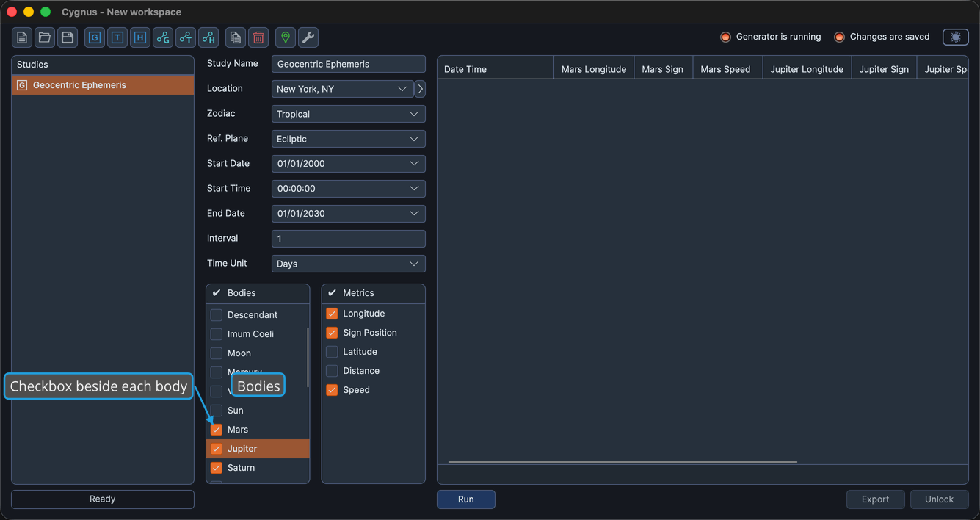Open a workspace with the folder icon
The height and width of the screenshot is (520, 980).
click(x=45, y=37)
